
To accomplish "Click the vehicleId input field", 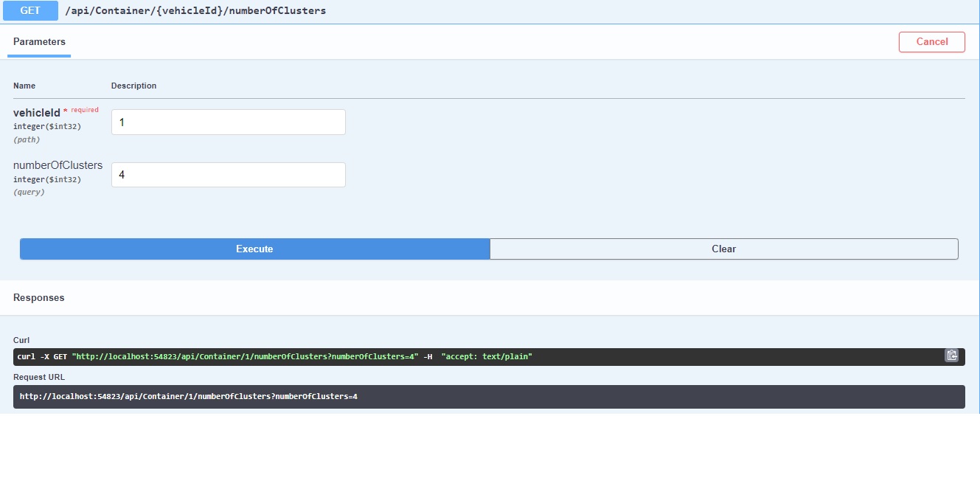I will click(x=227, y=121).
